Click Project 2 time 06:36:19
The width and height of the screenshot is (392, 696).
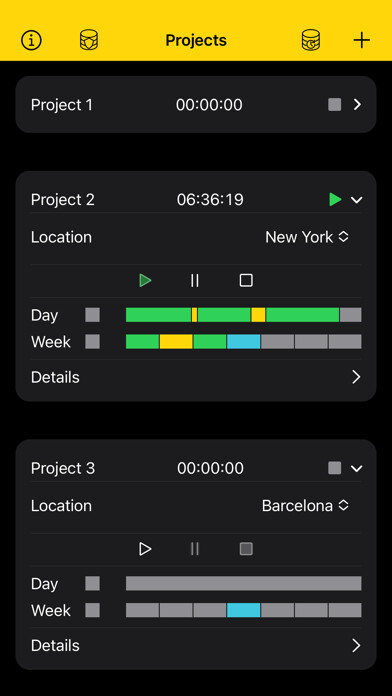pos(210,200)
